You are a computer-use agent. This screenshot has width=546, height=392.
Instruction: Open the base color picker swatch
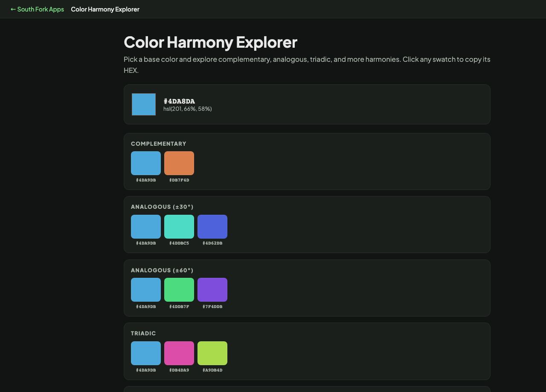point(144,104)
